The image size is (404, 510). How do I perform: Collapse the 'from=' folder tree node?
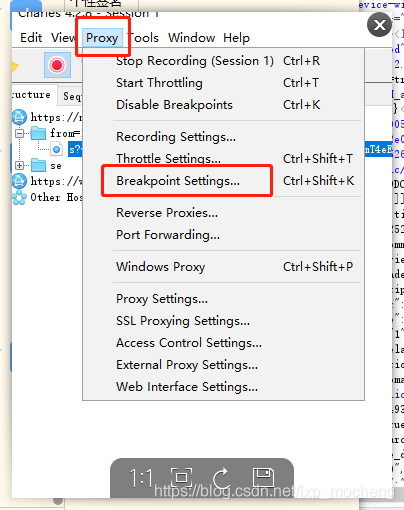(x=20, y=134)
